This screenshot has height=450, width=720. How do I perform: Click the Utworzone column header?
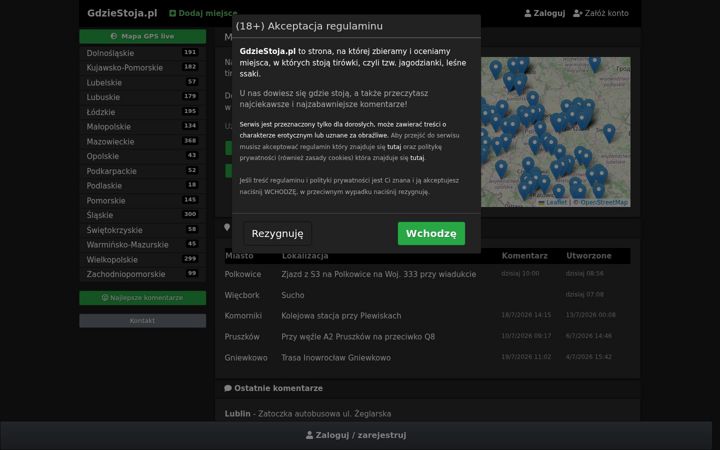(x=589, y=256)
